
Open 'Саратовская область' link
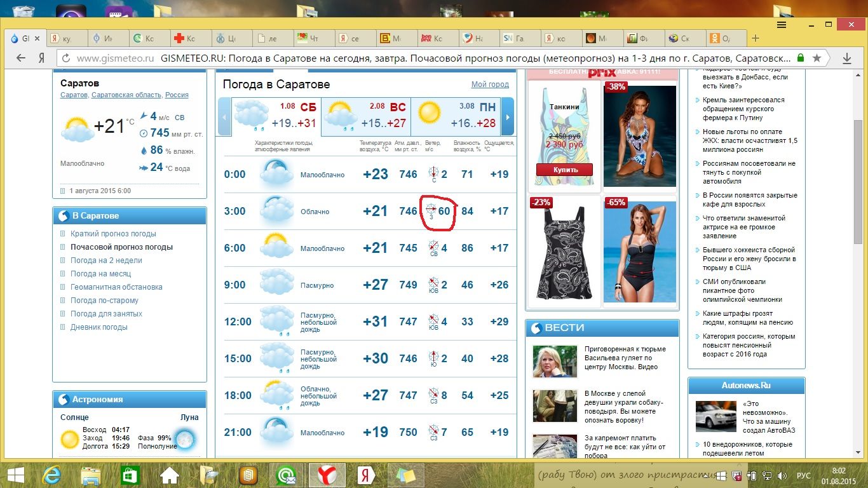click(126, 95)
